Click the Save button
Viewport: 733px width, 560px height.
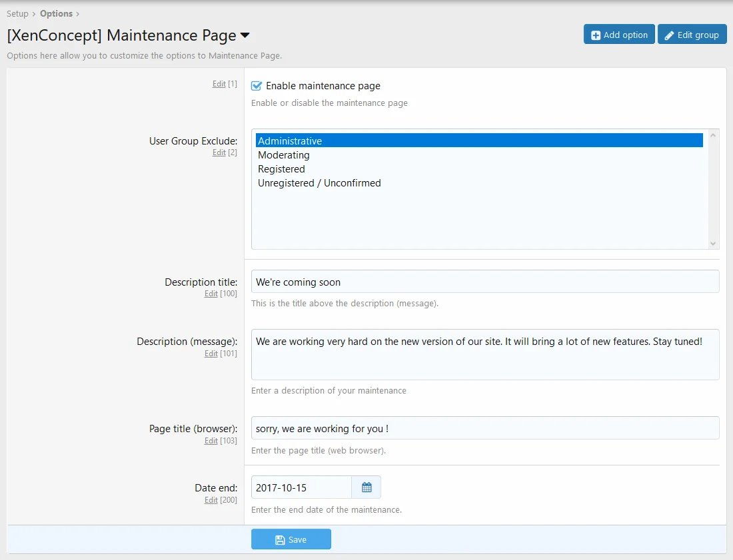click(x=291, y=539)
